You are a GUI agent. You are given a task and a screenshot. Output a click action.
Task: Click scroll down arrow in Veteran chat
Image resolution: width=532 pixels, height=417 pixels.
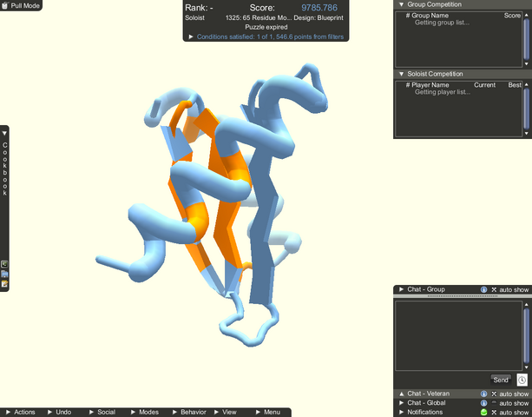(527, 367)
